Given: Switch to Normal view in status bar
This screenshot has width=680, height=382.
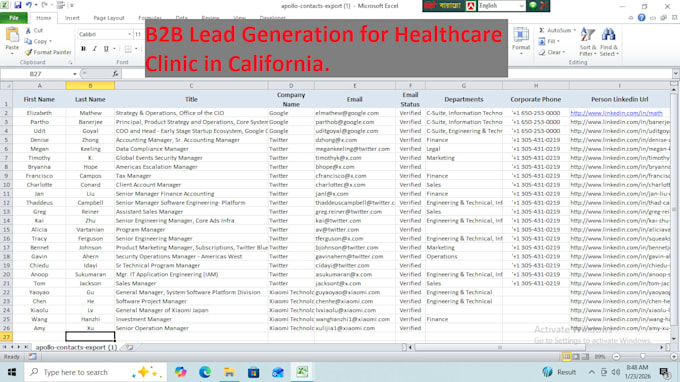Looking at the screenshot, I should [566, 356].
